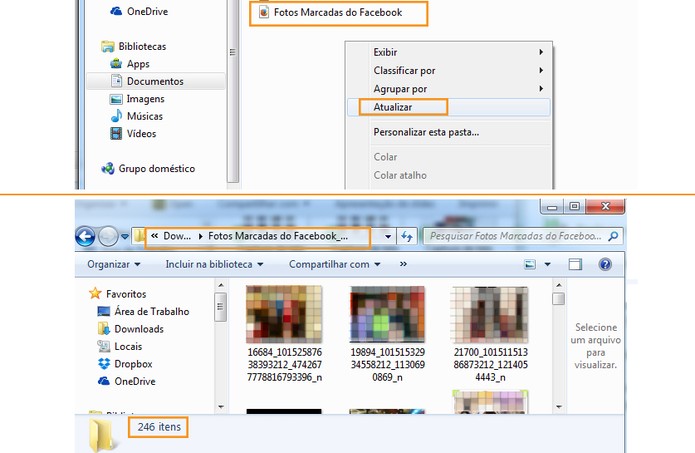Open the Organizar dropdown
The image size is (695, 453).
pyautogui.click(x=114, y=264)
